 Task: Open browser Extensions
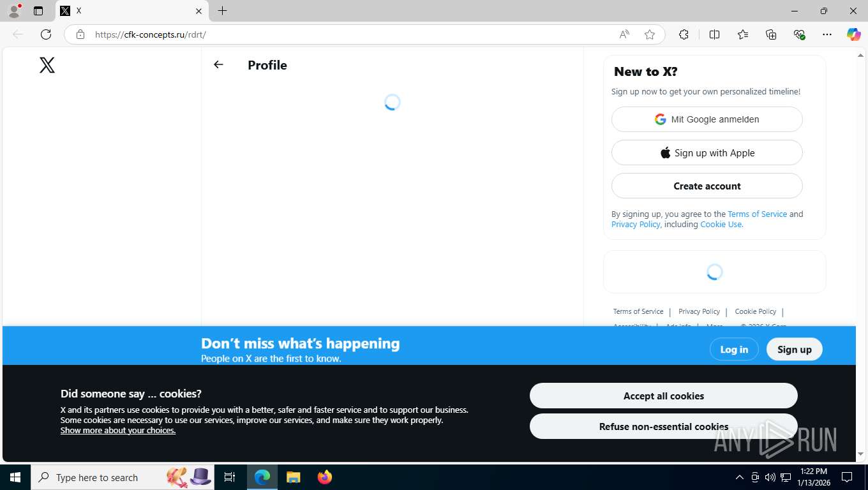pyautogui.click(x=684, y=34)
